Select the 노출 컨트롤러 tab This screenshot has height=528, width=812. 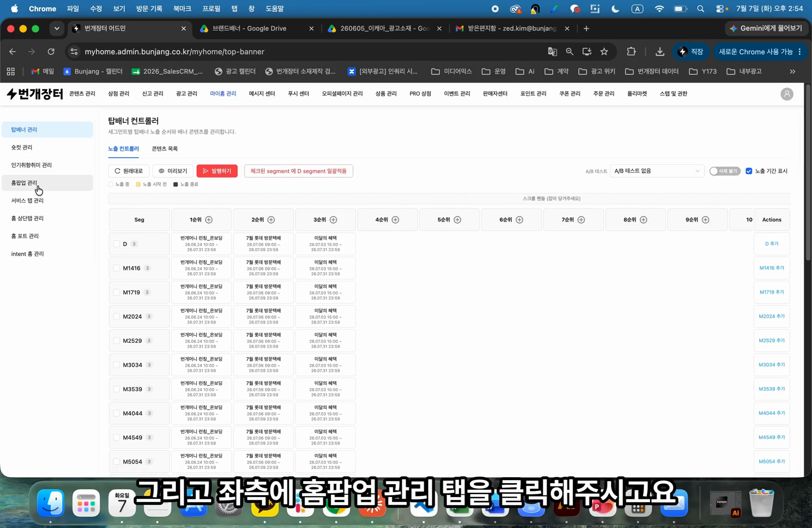click(123, 149)
